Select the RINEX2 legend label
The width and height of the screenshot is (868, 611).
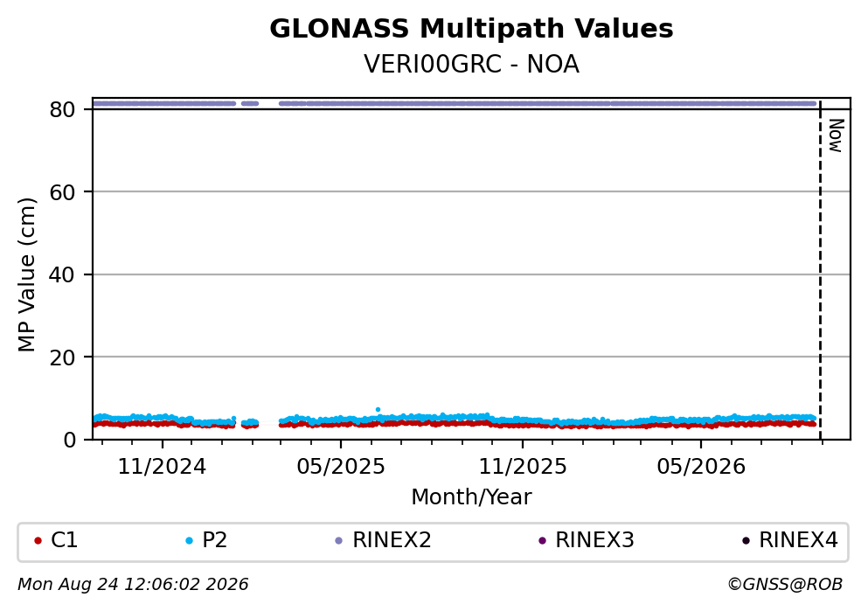coord(392,540)
